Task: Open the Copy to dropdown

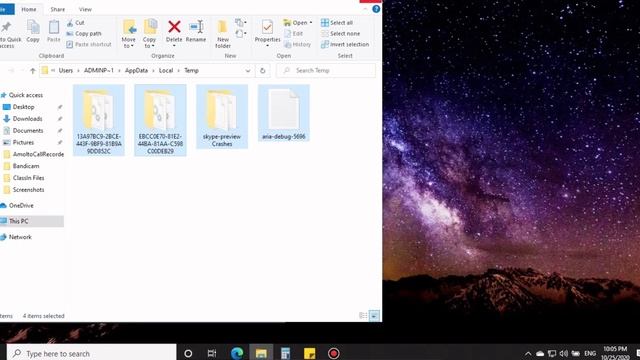Action: [149, 34]
